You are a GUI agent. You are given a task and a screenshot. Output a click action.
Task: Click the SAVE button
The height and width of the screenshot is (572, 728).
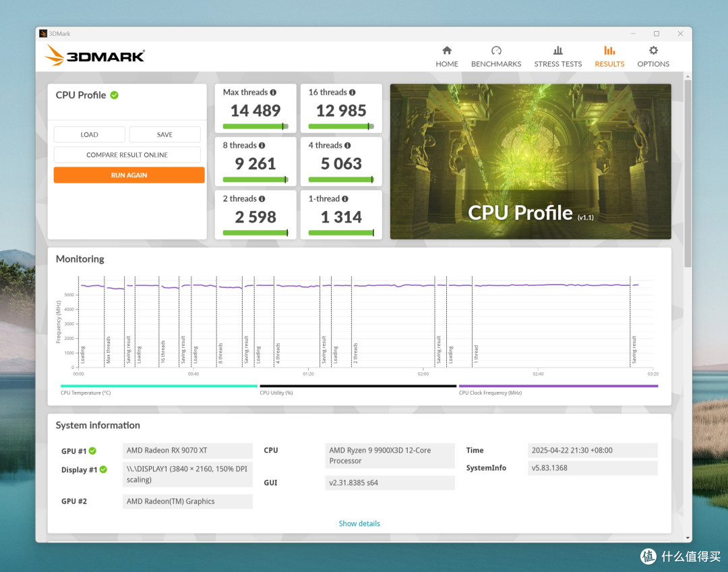tap(165, 134)
